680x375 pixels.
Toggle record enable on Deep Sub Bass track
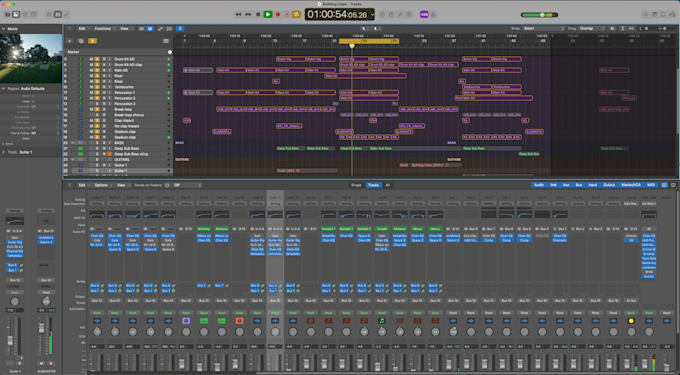[x=104, y=149]
